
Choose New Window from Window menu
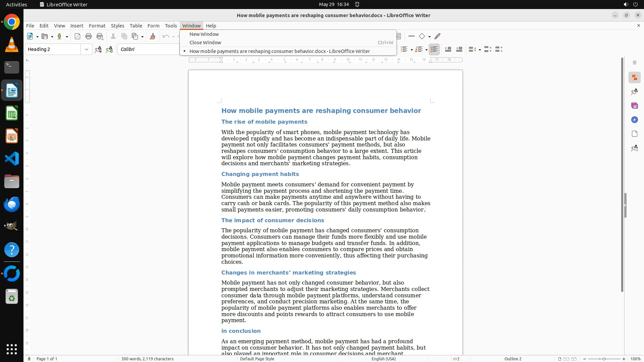click(204, 34)
